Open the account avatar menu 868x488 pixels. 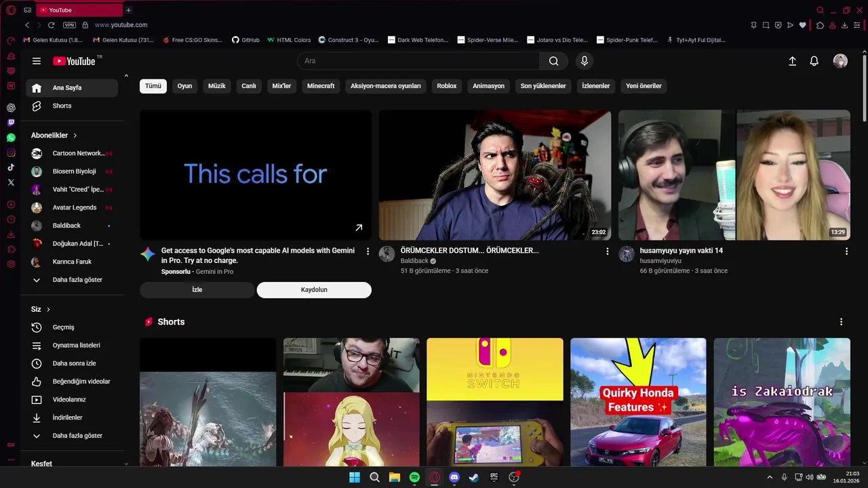tap(840, 61)
